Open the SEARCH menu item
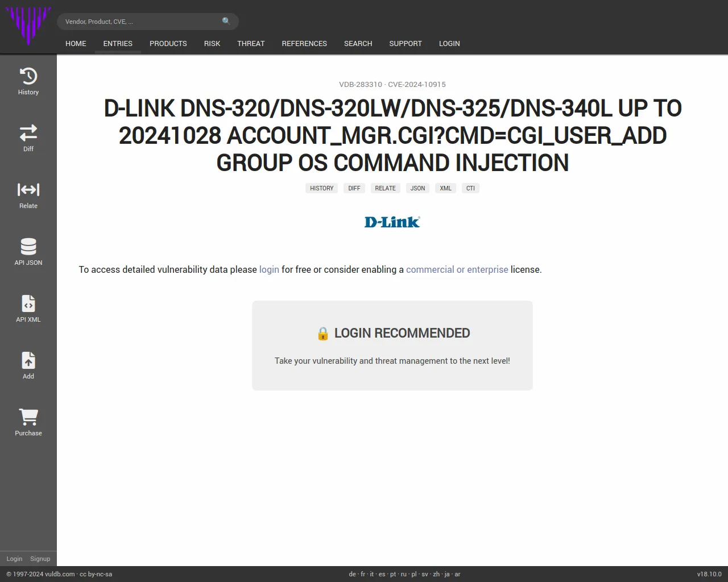 [x=358, y=43]
